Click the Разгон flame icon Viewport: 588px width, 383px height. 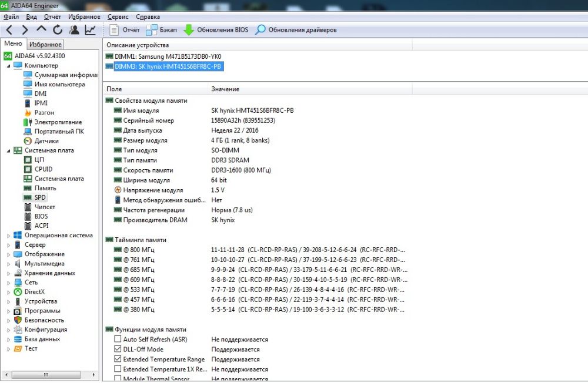[28, 112]
